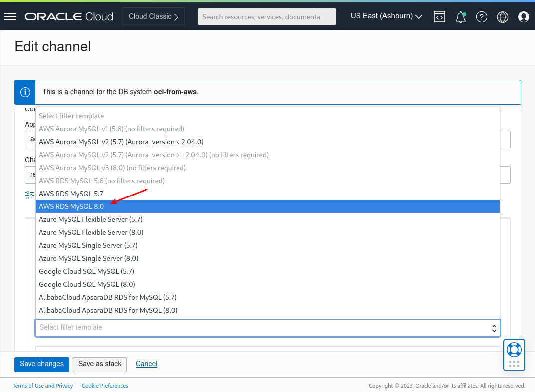Select Azure MySQL Flexible Server (5.7)
Screen dimensions: 535x392
click(268, 219)
